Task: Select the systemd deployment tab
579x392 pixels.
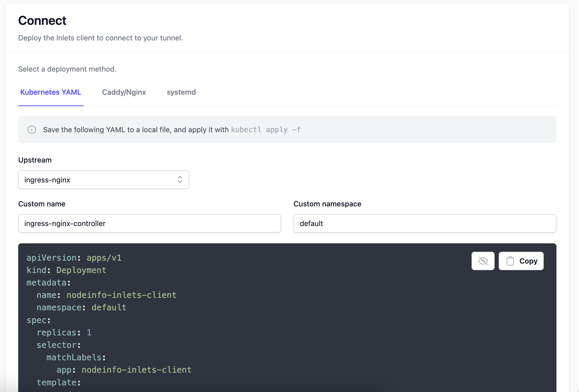Action: pyautogui.click(x=181, y=92)
